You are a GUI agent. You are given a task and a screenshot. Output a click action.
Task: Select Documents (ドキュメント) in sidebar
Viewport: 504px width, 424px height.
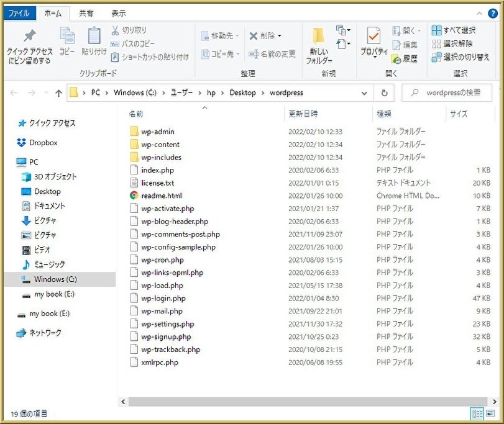coord(43,205)
